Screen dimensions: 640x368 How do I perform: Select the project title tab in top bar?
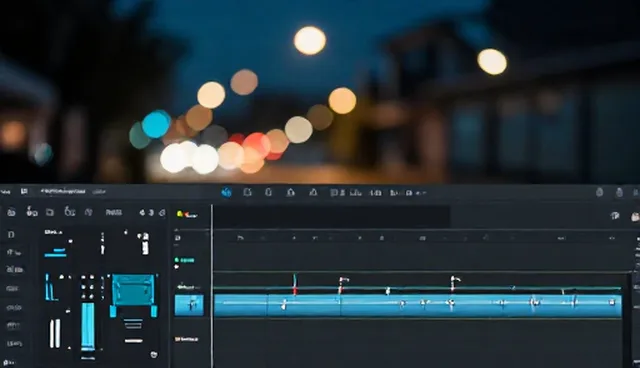point(63,191)
